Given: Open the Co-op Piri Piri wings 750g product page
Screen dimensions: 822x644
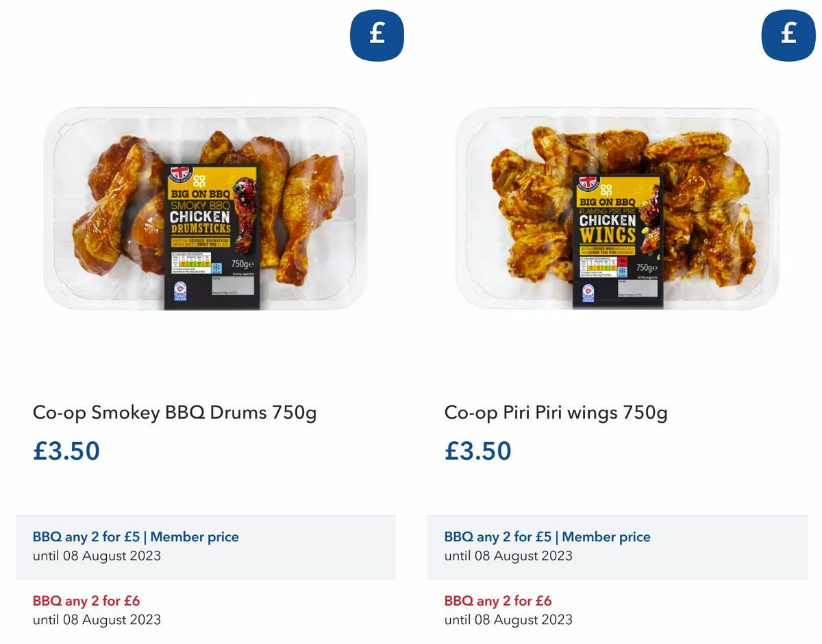Looking at the screenshot, I should [x=557, y=412].
